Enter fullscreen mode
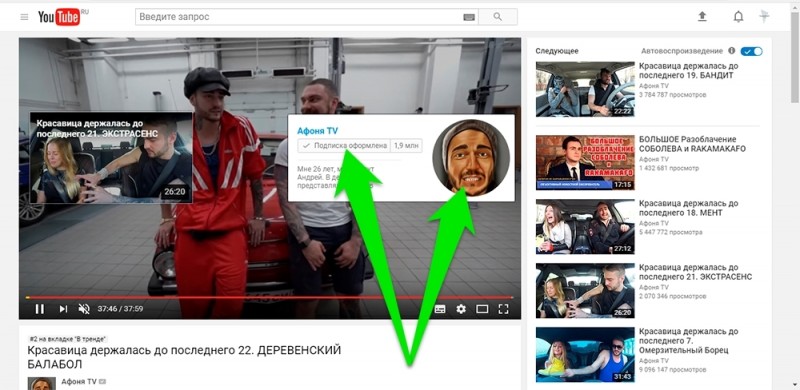 click(504, 309)
